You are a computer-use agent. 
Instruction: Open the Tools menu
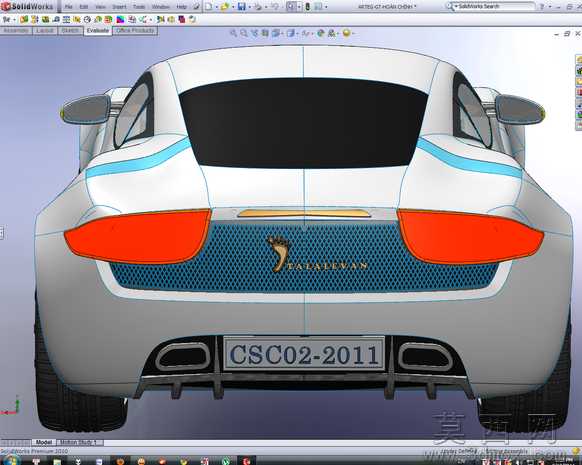pos(139,7)
